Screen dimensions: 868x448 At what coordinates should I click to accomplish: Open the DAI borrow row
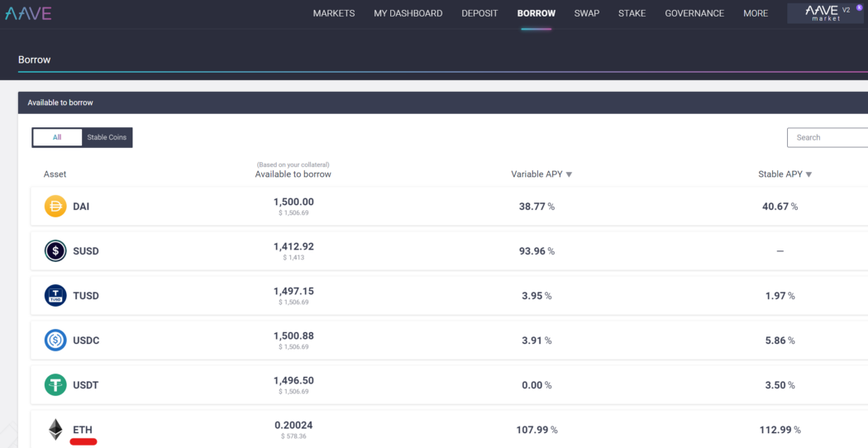pyautogui.click(x=449, y=207)
